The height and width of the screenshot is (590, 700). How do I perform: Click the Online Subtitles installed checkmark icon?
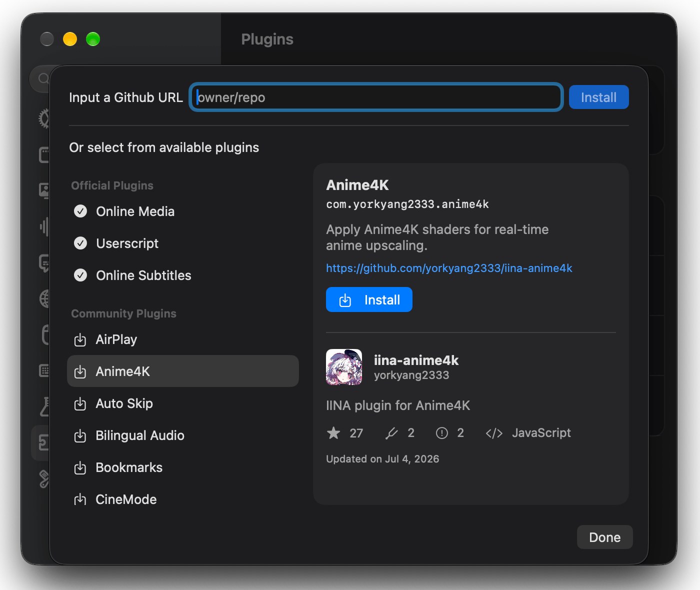tap(80, 275)
